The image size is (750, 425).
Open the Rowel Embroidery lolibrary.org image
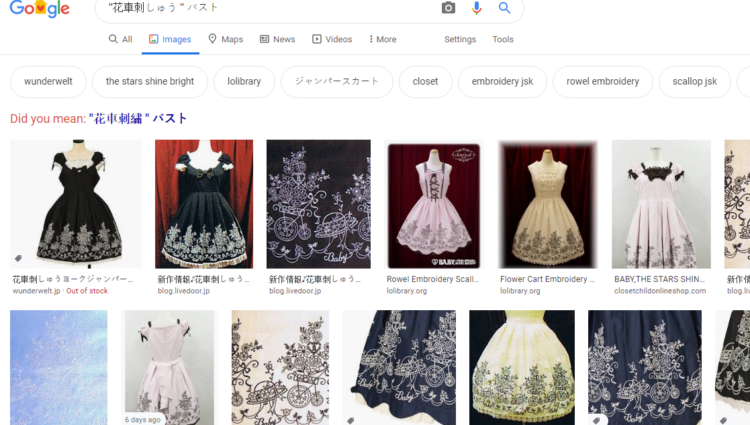coord(433,204)
